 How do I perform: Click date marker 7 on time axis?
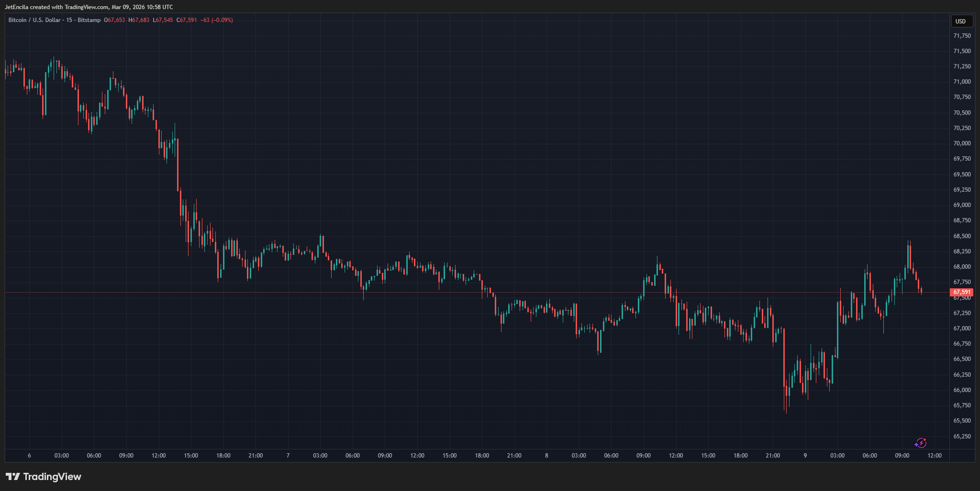coord(288,456)
